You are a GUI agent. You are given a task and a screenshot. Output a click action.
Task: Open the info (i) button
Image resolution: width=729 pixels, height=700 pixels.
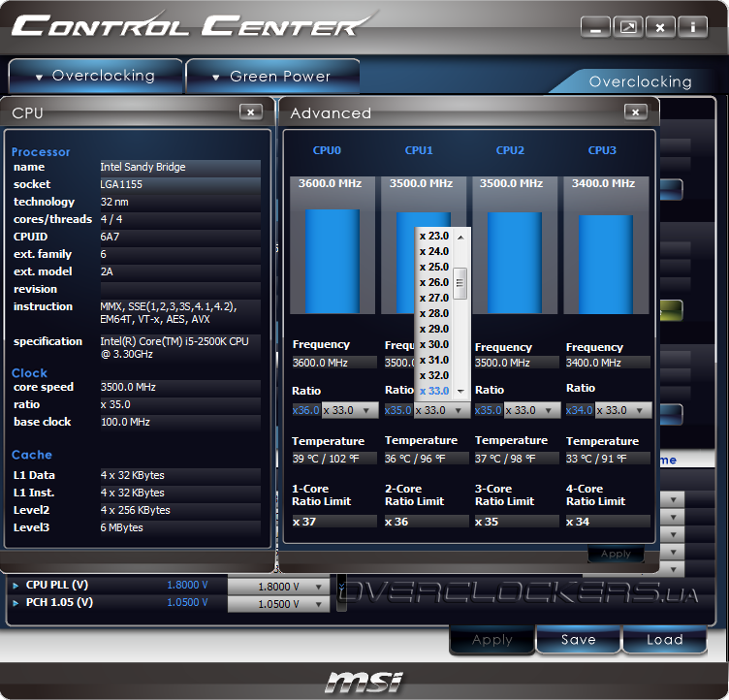[x=692, y=28]
